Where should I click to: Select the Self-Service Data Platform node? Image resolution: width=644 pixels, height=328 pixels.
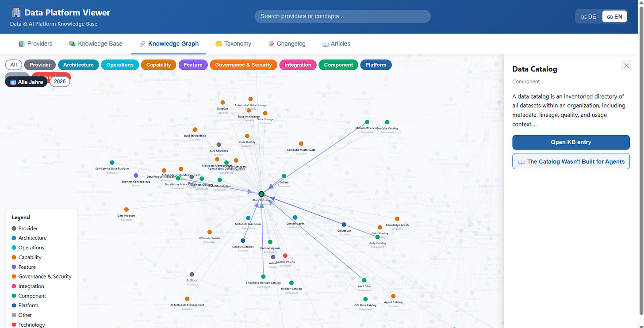[112, 163]
